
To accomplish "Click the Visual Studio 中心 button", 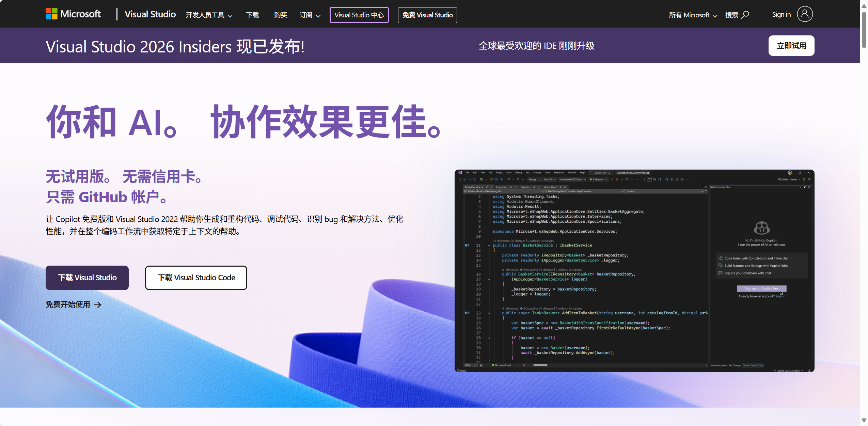I will pyautogui.click(x=359, y=15).
